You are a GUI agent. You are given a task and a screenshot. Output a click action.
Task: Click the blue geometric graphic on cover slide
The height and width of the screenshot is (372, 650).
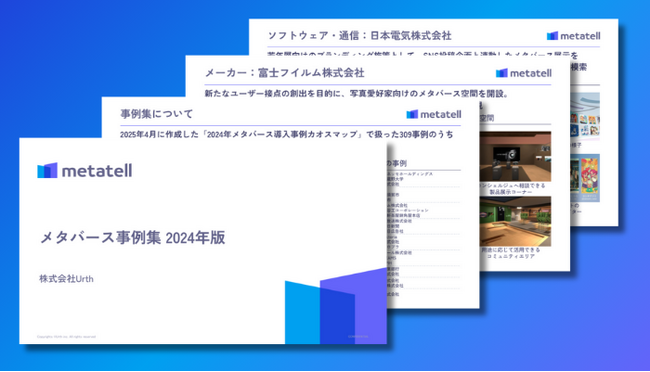[336, 306]
